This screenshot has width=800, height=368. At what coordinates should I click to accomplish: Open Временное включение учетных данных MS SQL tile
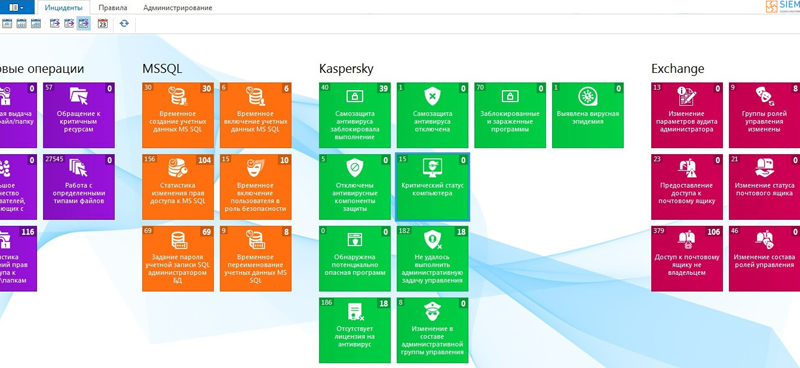256,115
